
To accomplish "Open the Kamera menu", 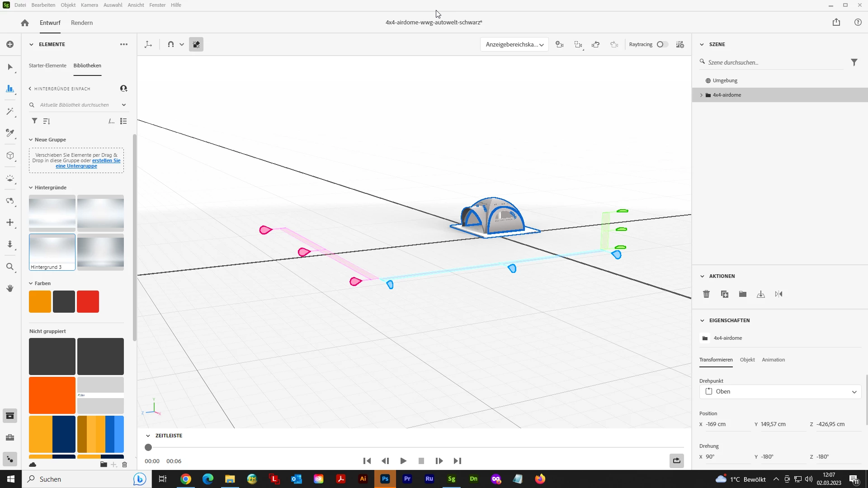I will [x=89, y=5].
